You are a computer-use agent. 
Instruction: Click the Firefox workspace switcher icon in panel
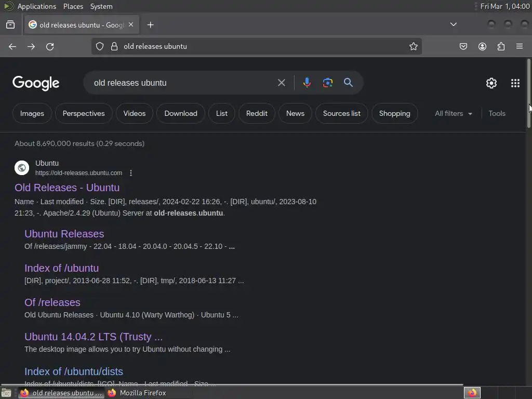pyautogui.click(x=472, y=393)
